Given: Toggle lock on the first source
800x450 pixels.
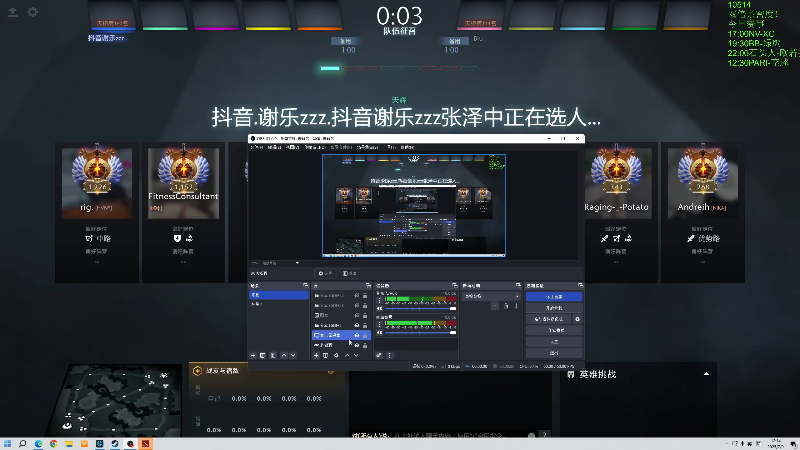Looking at the screenshot, I should click(x=365, y=295).
